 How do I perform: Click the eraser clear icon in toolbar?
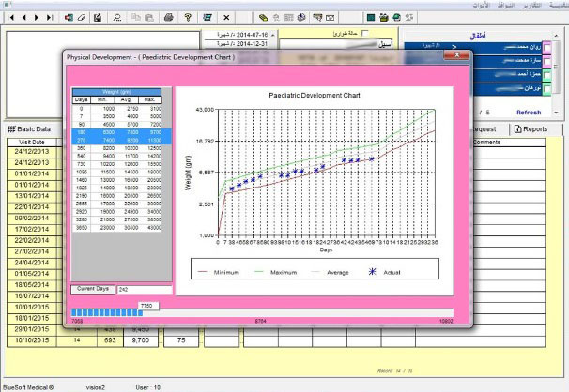[82, 18]
